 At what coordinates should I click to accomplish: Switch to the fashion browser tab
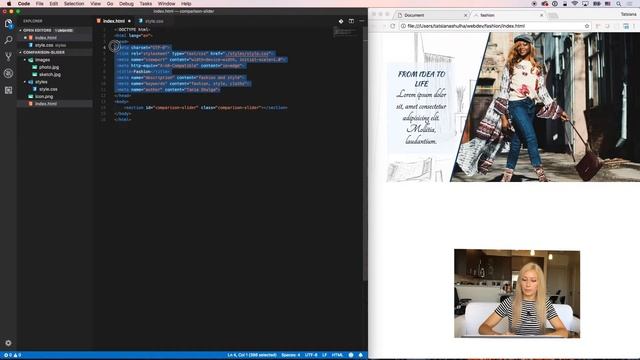point(509,15)
